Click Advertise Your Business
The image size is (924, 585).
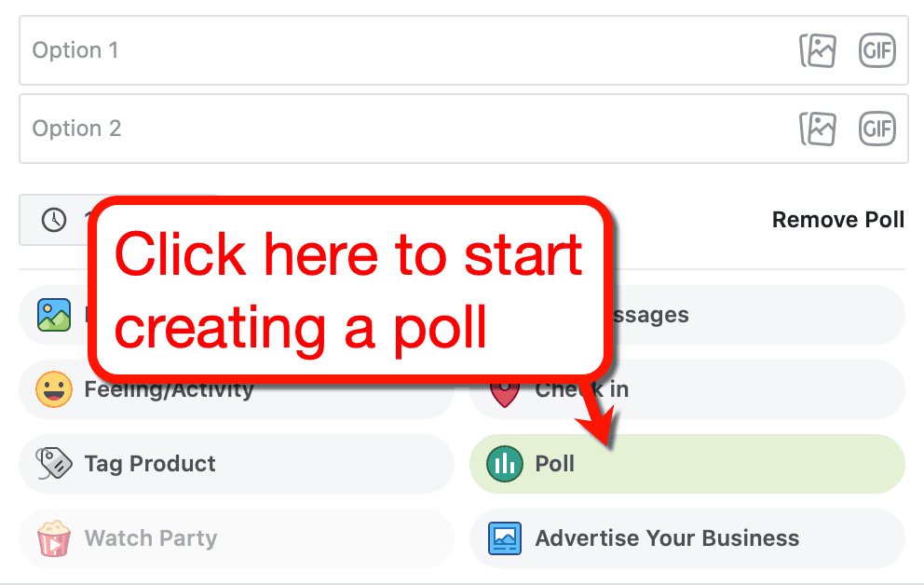(665, 538)
